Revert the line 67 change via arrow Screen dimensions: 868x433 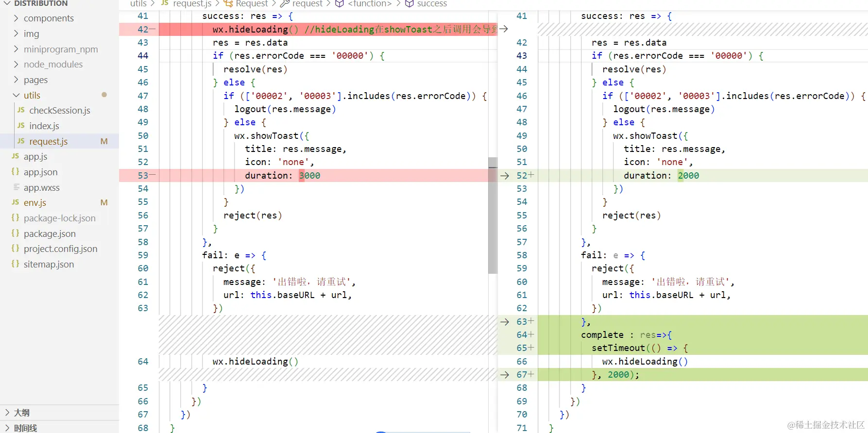coord(505,374)
